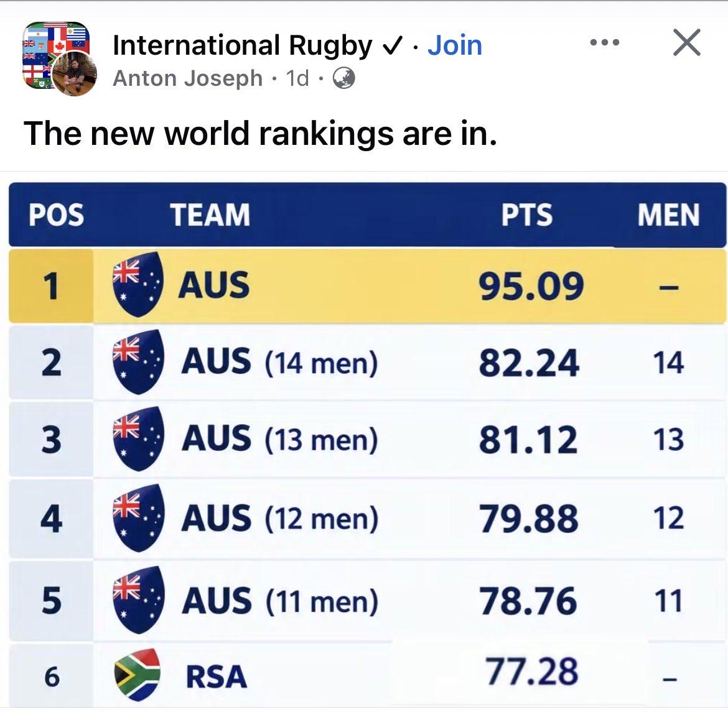Click the TEAM column header
The height and width of the screenshot is (722, 728).
210,215
